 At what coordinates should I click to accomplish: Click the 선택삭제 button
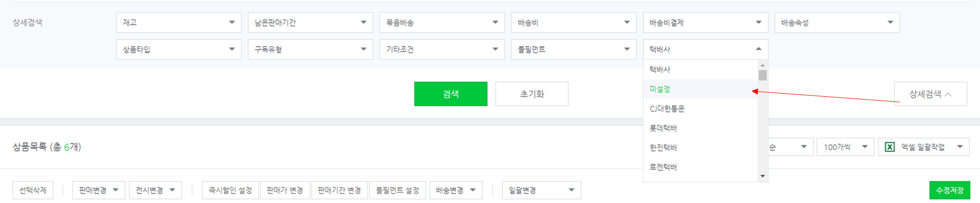pyautogui.click(x=33, y=190)
